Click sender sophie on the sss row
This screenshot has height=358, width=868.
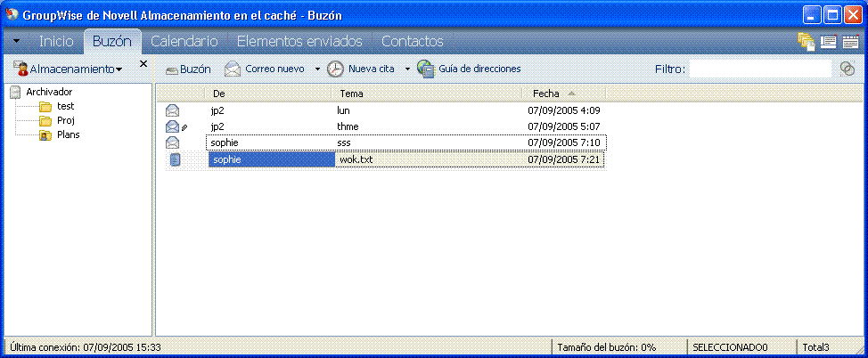click(x=225, y=143)
